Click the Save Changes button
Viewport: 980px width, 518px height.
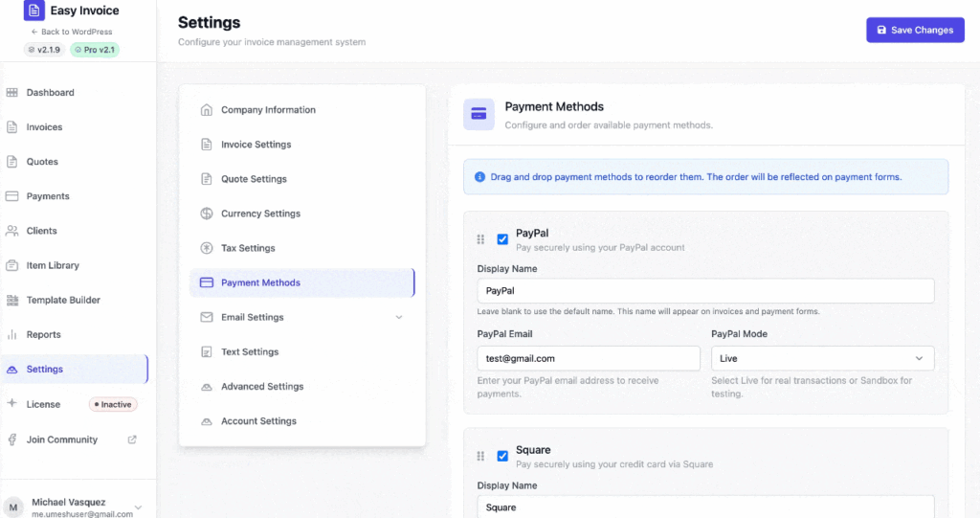(x=914, y=30)
